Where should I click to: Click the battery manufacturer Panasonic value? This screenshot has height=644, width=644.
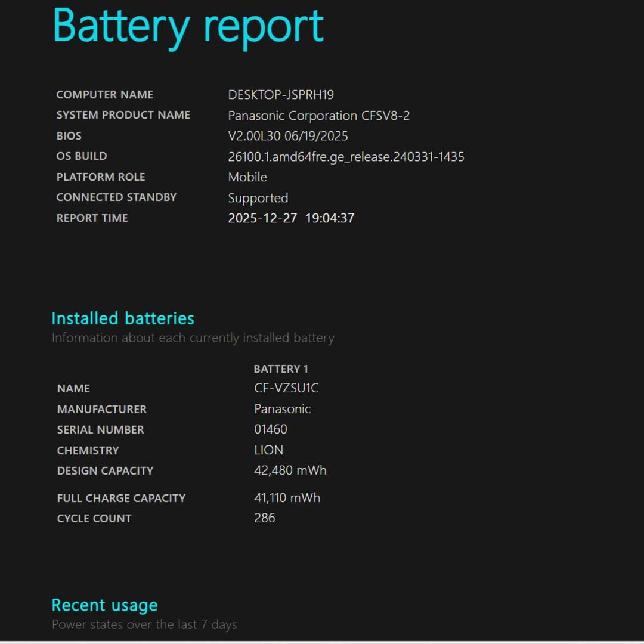tap(282, 409)
